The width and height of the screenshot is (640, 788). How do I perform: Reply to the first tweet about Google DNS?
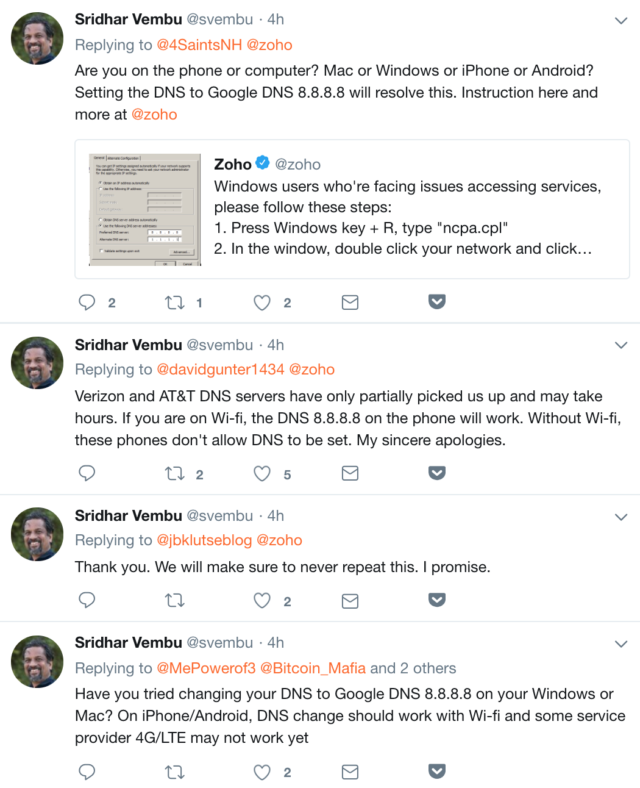coord(87,301)
